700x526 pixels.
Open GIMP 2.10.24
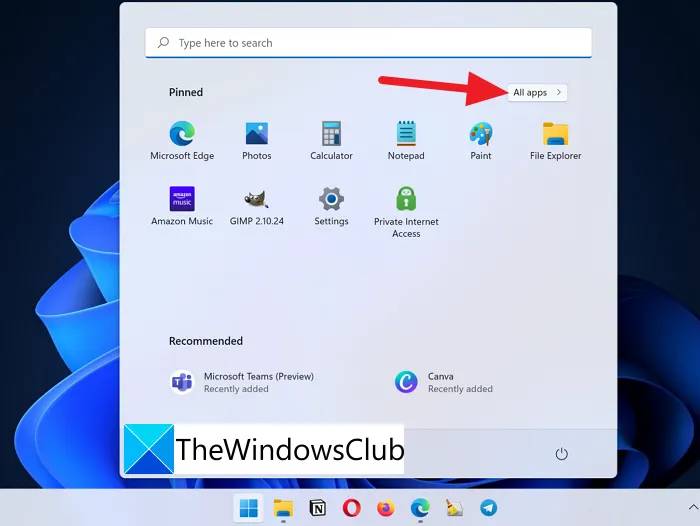[x=257, y=206]
